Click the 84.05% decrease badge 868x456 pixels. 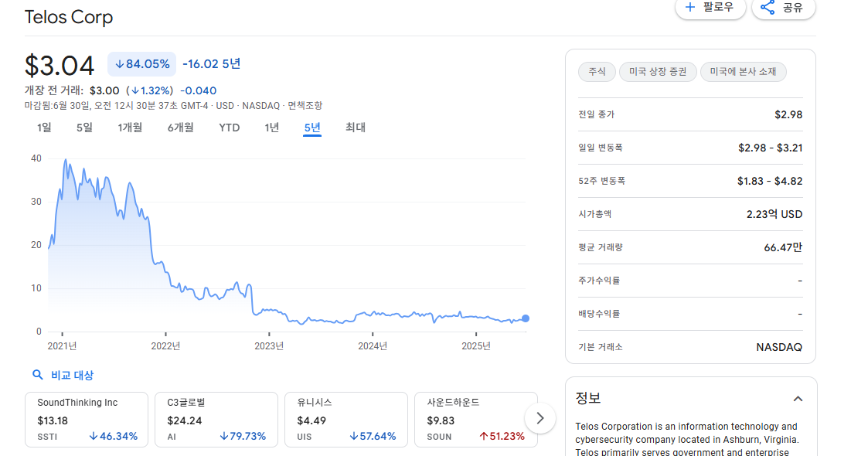(x=141, y=64)
